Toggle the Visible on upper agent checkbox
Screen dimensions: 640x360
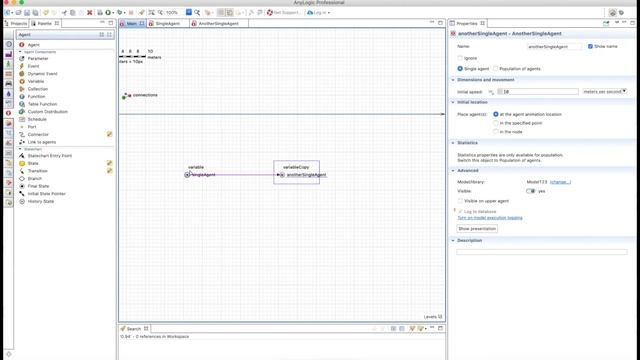click(460, 201)
